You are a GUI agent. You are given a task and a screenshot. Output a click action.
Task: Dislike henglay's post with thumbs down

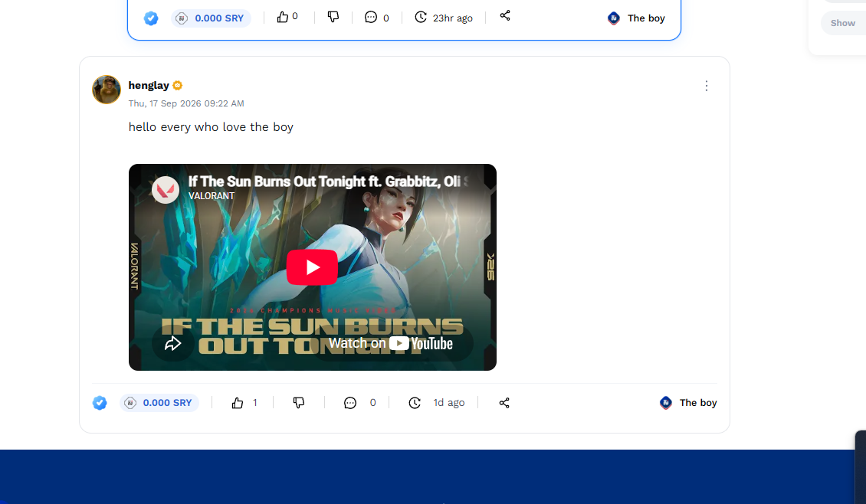299,403
